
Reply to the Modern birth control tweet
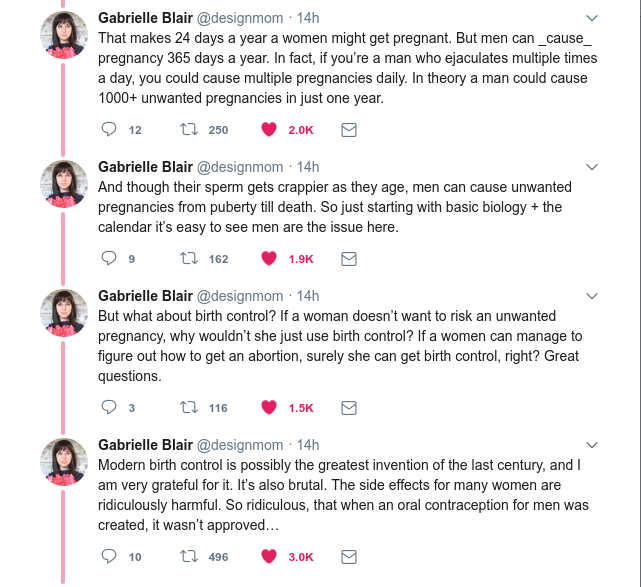(111, 556)
